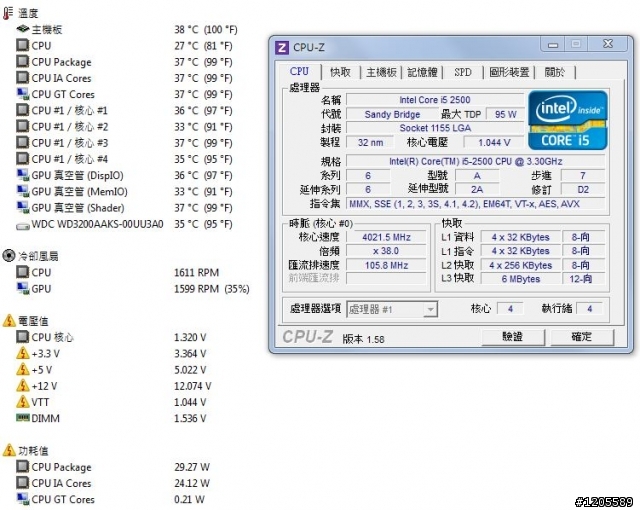640x510 pixels.
Task: Click the CPU GT Cores power monitor icon
Action: 23,499
